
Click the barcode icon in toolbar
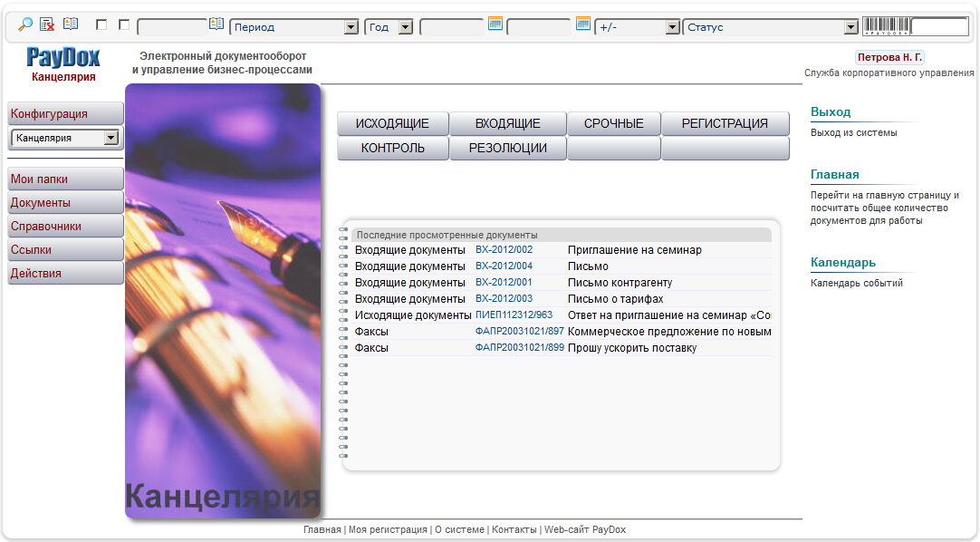886,26
